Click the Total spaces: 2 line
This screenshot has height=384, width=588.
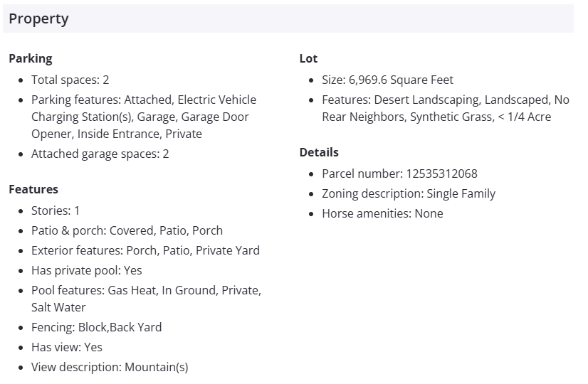(70, 80)
